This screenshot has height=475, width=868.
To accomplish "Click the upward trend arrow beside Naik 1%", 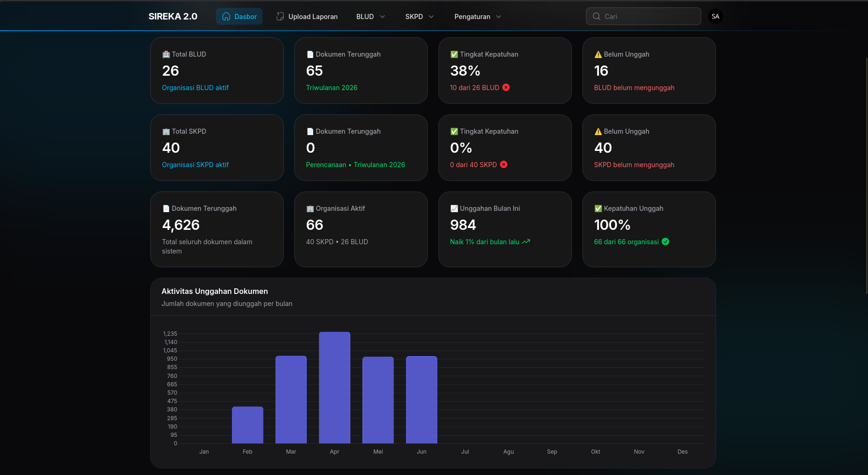I will pos(526,241).
